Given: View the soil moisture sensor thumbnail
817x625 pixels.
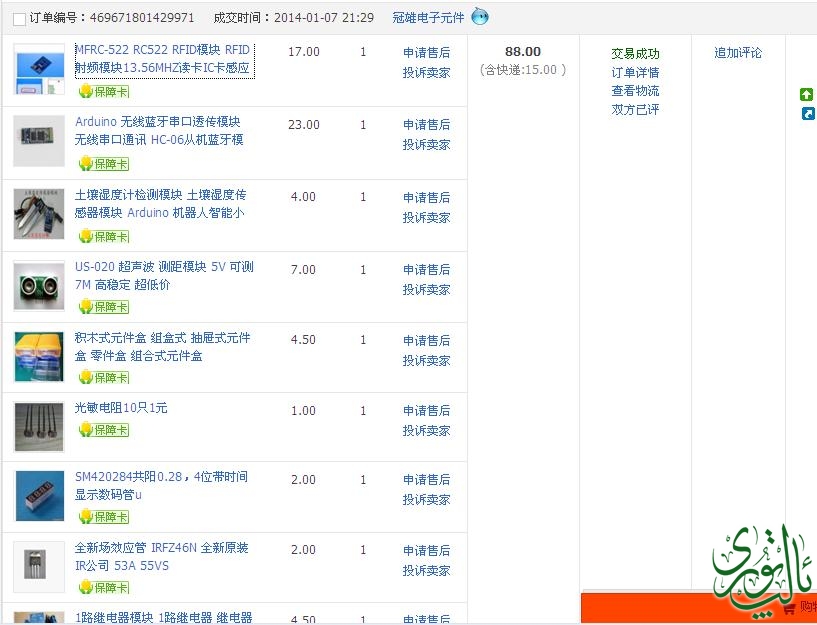Looking at the screenshot, I should pos(39,214).
